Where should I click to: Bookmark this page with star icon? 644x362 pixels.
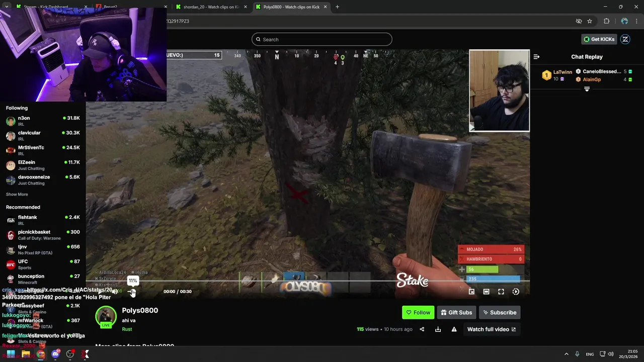click(590, 21)
